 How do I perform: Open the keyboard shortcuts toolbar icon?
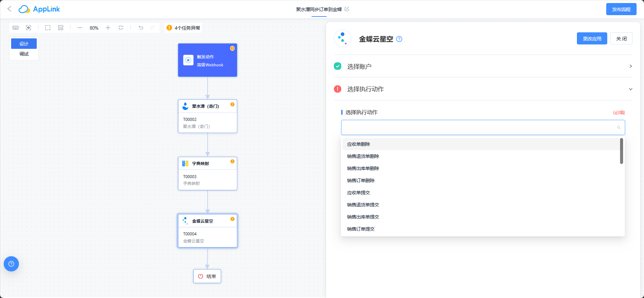16,28
